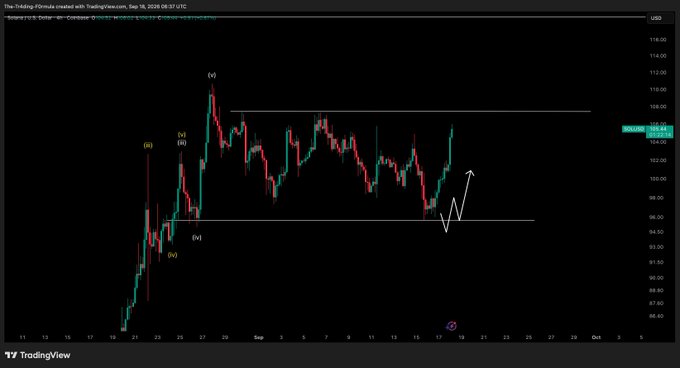The height and width of the screenshot is (368, 680).
Task: Select the white (iii) wave label
Action: 182,143
